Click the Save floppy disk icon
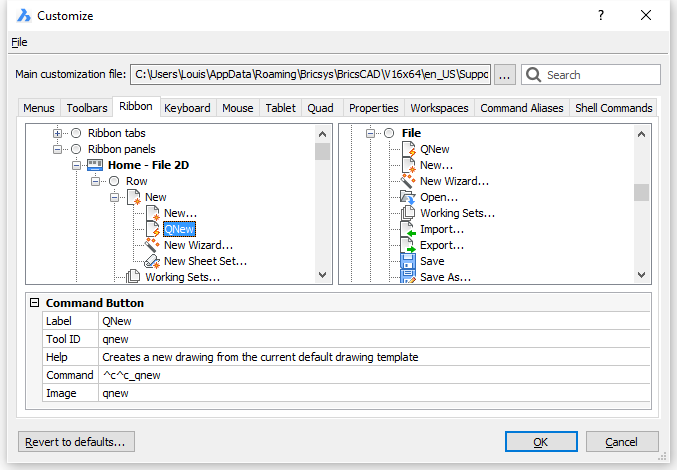 click(x=408, y=261)
